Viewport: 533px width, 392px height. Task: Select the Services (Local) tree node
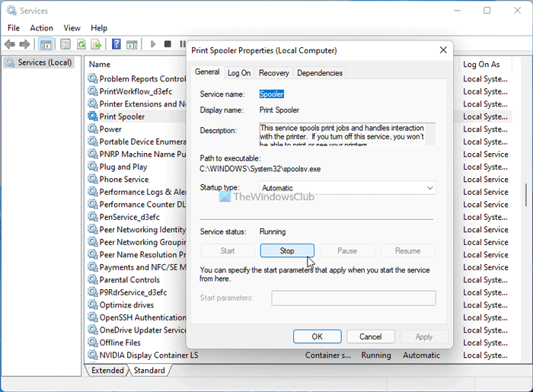(x=38, y=62)
